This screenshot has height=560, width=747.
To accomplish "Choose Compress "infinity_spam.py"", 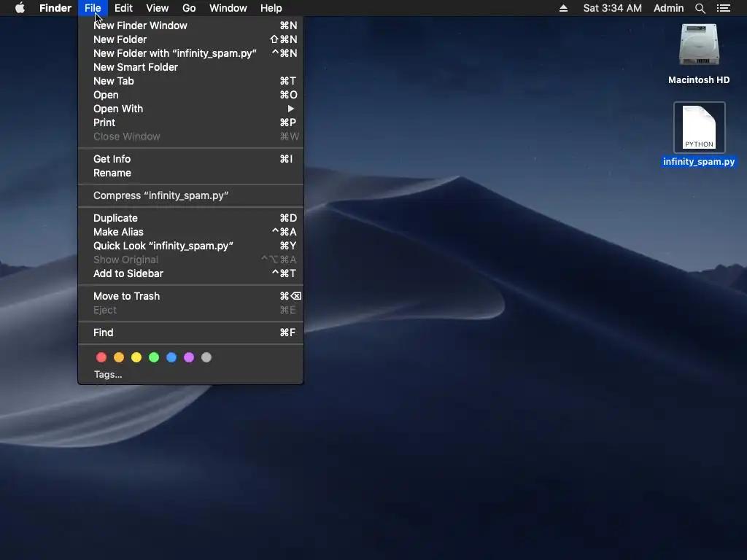I will (190, 195).
